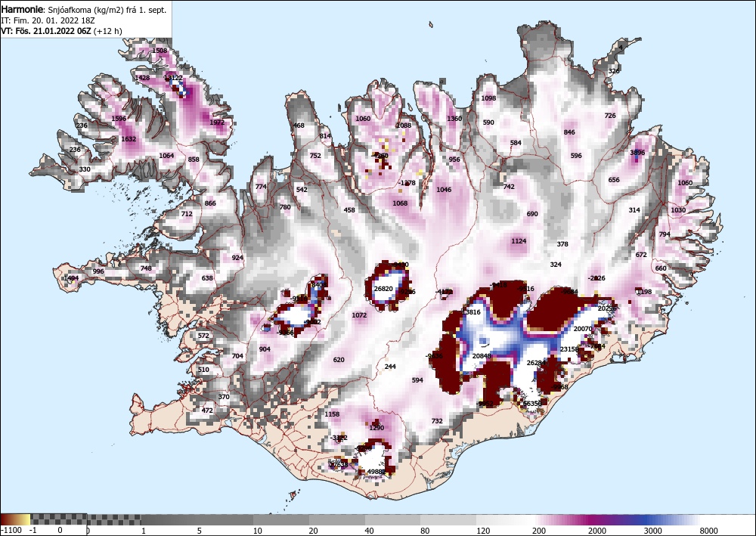Screen dimensions: 756x536
Task: Click the map value 866
Action: (210, 203)
